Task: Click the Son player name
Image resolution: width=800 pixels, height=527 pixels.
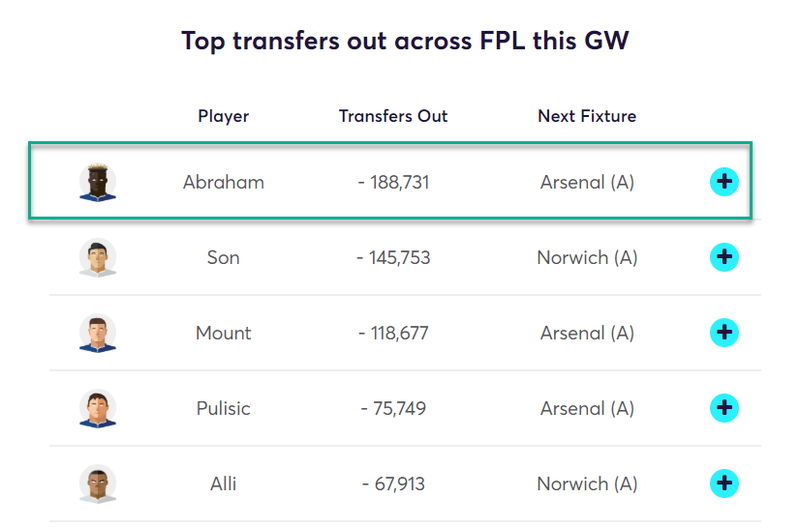Action: click(223, 258)
